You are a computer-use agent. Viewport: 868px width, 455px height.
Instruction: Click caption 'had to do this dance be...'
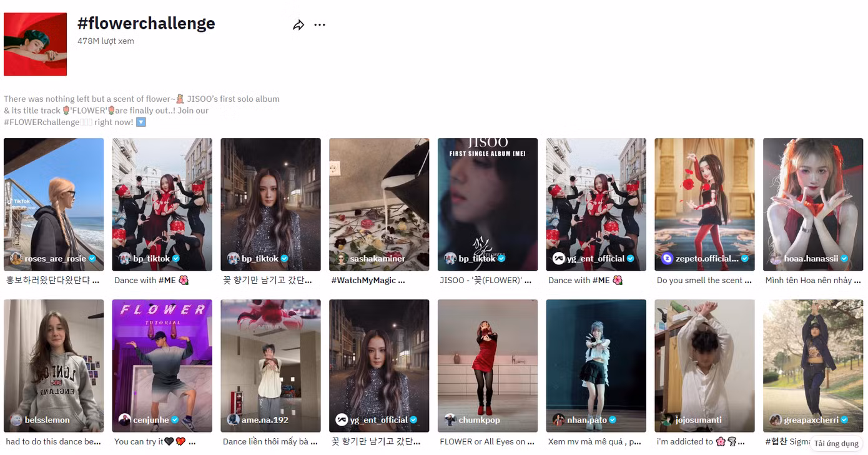(x=53, y=442)
